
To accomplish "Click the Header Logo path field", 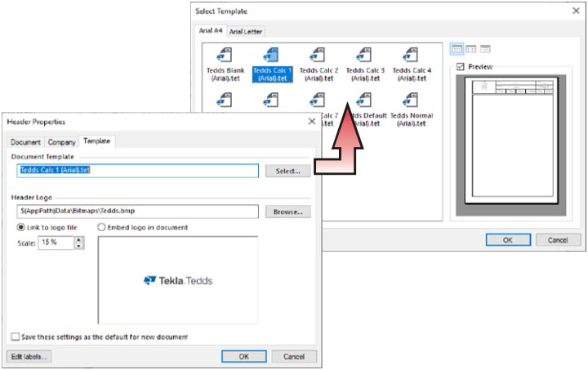I will [138, 212].
